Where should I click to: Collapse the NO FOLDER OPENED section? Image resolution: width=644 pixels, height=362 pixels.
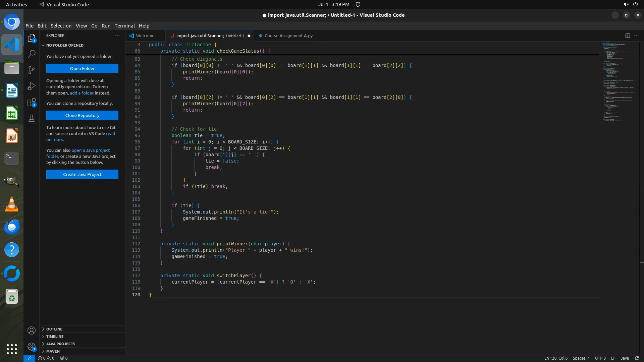[64, 45]
